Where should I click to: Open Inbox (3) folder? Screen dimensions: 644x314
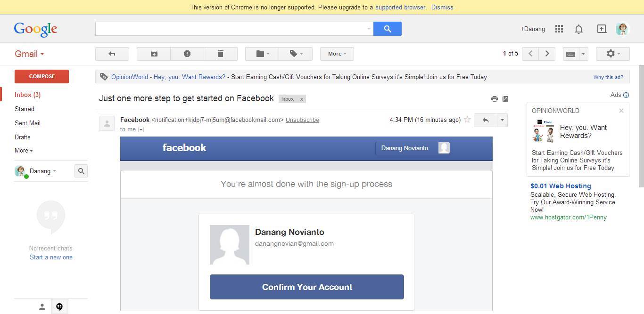point(28,95)
